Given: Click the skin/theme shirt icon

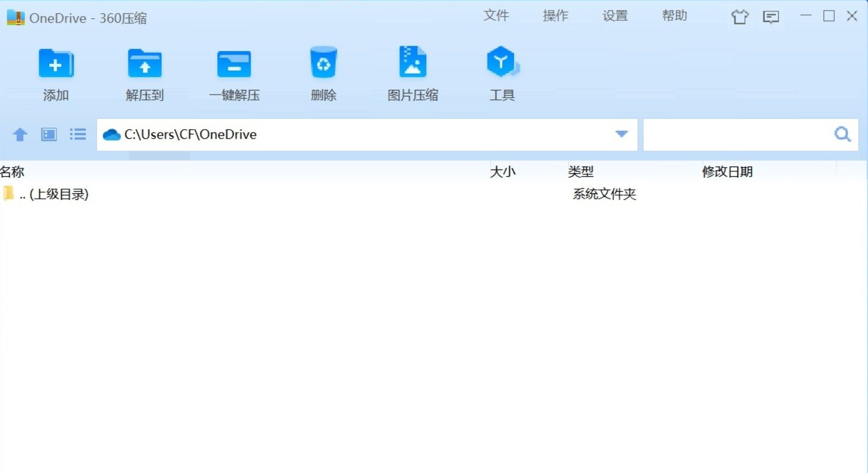Looking at the screenshot, I should [740, 17].
